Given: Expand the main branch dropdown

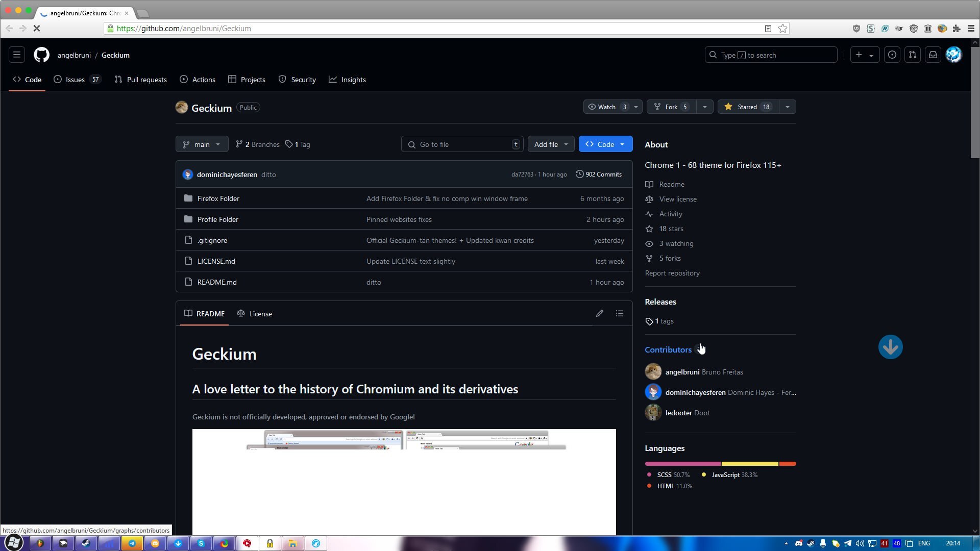Looking at the screenshot, I should (202, 144).
